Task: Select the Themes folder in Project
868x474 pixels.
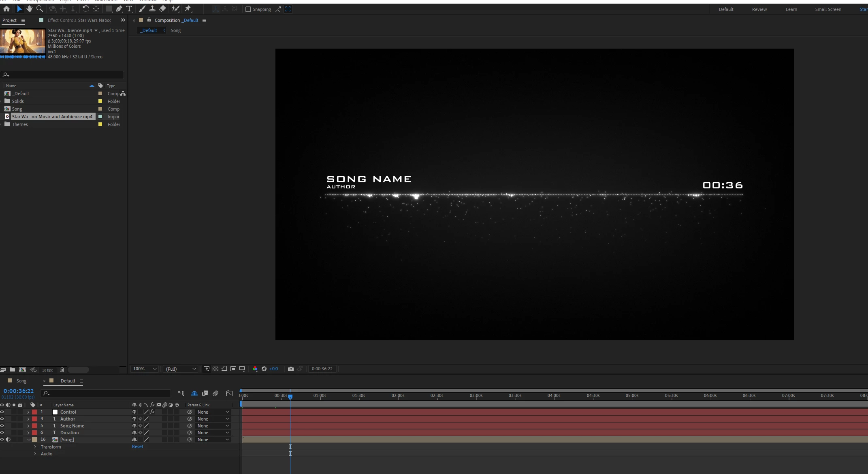Action: point(20,124)
